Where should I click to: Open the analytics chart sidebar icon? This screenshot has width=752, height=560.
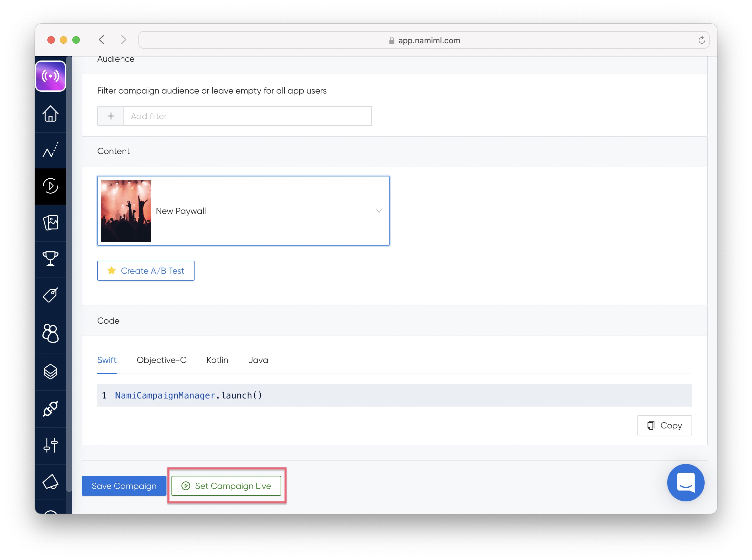pos(51,150)
